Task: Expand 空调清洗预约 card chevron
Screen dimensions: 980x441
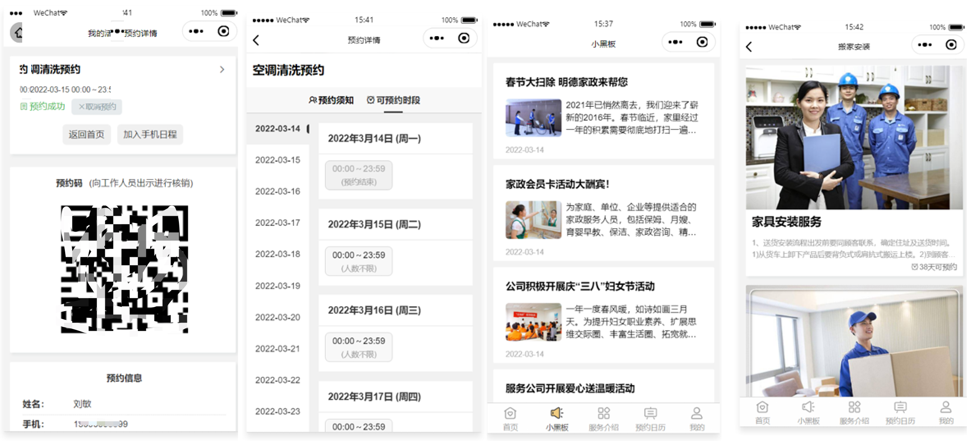Action: tap(222, 69)
